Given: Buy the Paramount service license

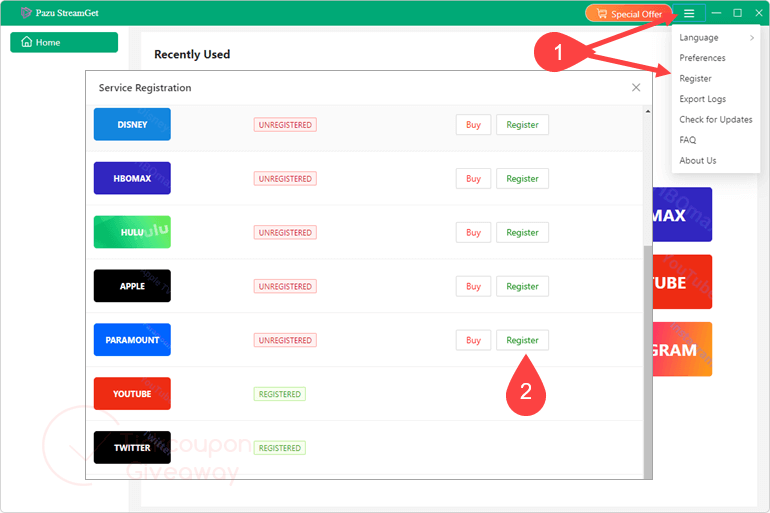Looking at the screenshot, I should click(x=473, y=340).
